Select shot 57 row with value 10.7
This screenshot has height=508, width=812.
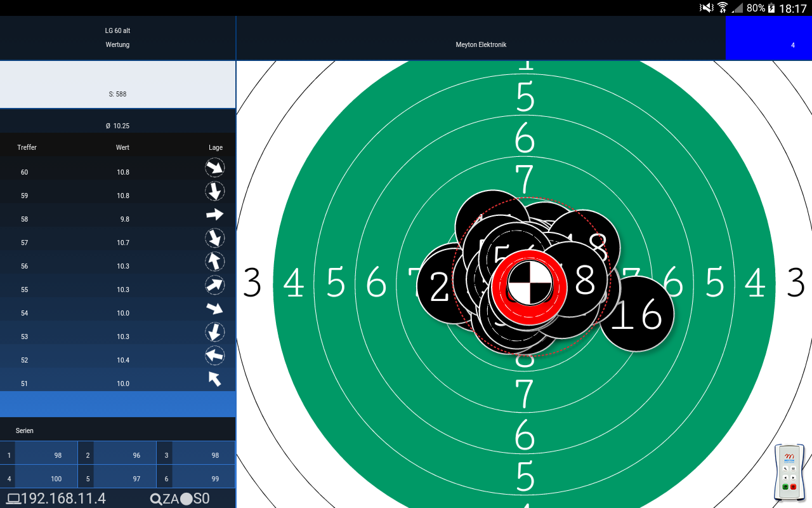[x=117, y=243]
